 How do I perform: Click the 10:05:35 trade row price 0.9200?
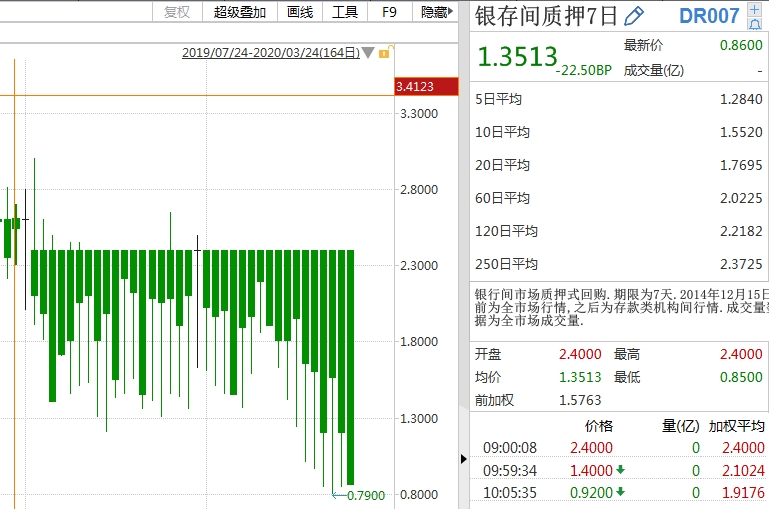(x=591, y=492)
